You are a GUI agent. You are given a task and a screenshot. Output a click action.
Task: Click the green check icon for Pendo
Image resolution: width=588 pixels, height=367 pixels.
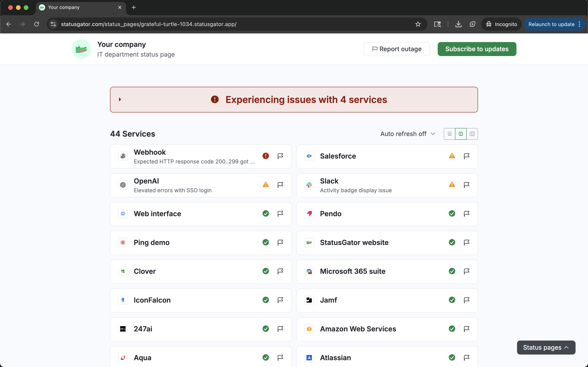click(x=452, y=214)
